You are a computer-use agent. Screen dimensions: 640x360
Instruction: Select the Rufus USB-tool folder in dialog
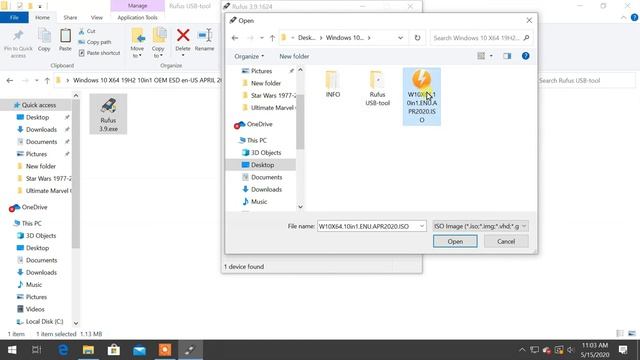coord(377,88)
